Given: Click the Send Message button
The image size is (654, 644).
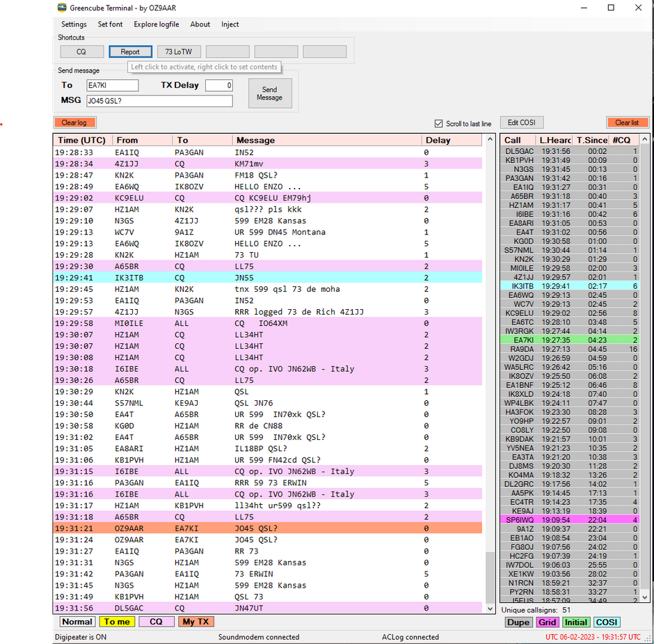Looking at the screenshot, I should point(270,93).
